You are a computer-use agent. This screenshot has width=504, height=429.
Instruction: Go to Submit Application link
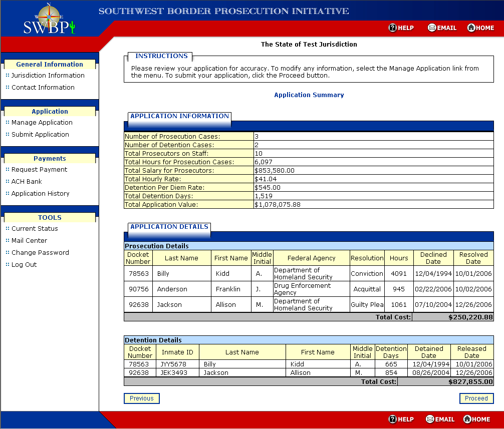[41, 135]
